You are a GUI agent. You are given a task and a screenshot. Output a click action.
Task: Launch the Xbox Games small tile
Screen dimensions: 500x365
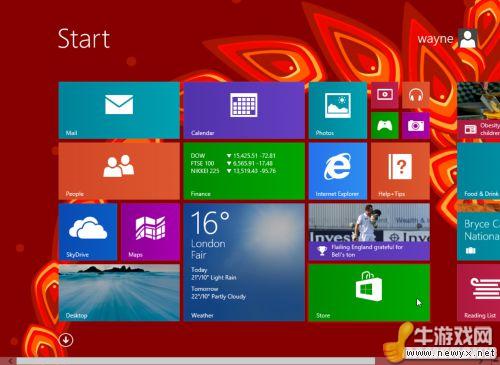tap(385, 125)
